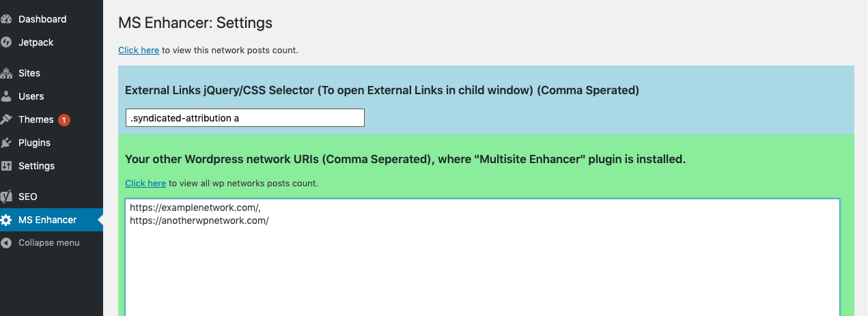Click the MS Enhancer gear icon
868x316 pixels.
coord(6,220)
